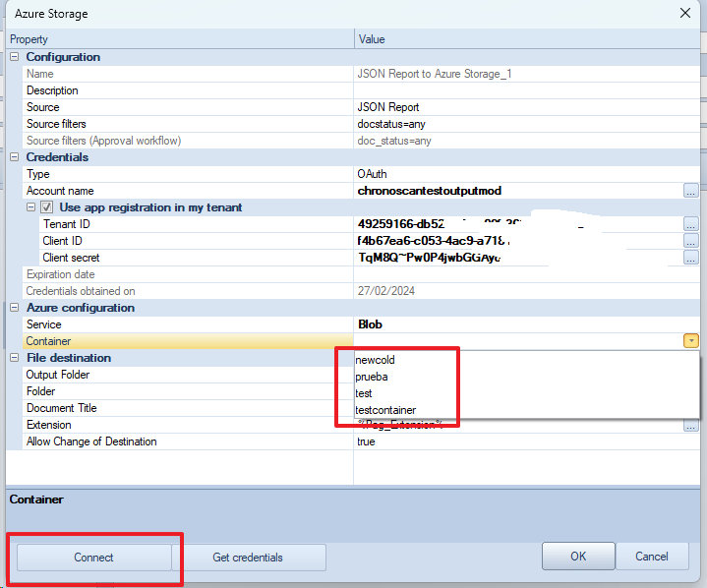707x588 pixels.
Task: Collapse the Azure configuration section
Action: click(15, 308)
